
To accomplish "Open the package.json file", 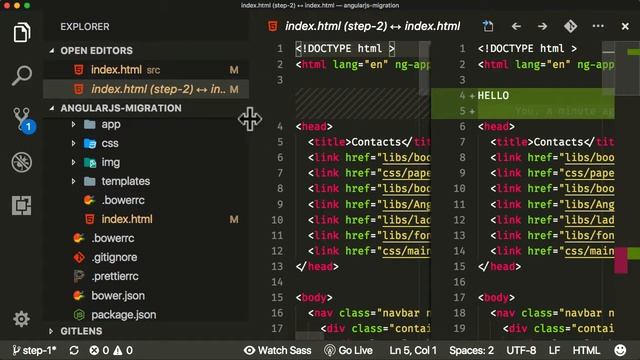I will pyautogui.click(x=146, y=315).
